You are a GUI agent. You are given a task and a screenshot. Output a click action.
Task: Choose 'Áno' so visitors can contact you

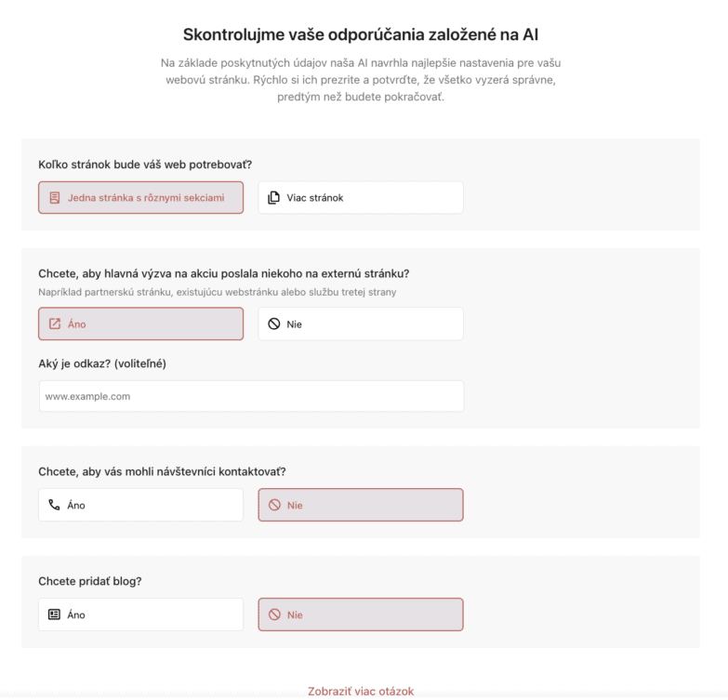coord(141,505)
